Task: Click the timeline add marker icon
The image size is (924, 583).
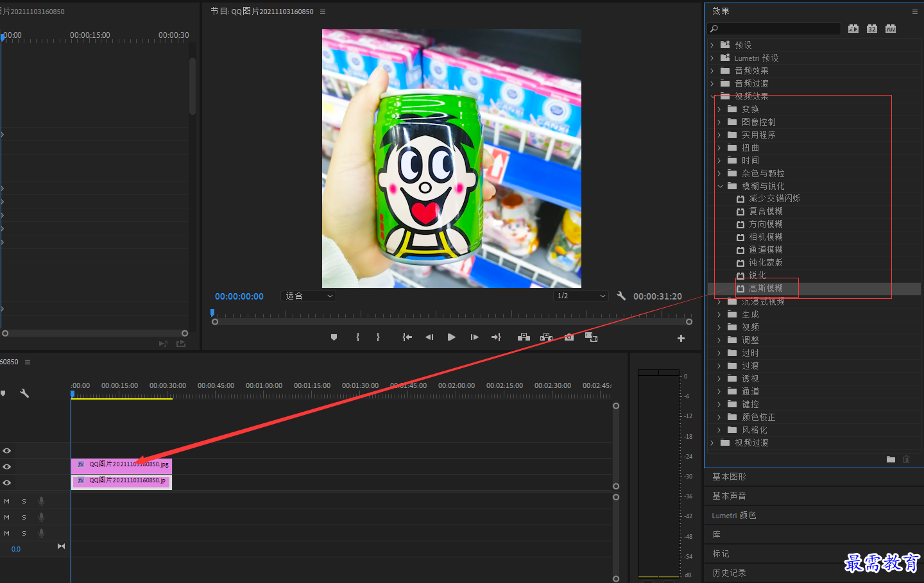Action: tap(3, 393)
